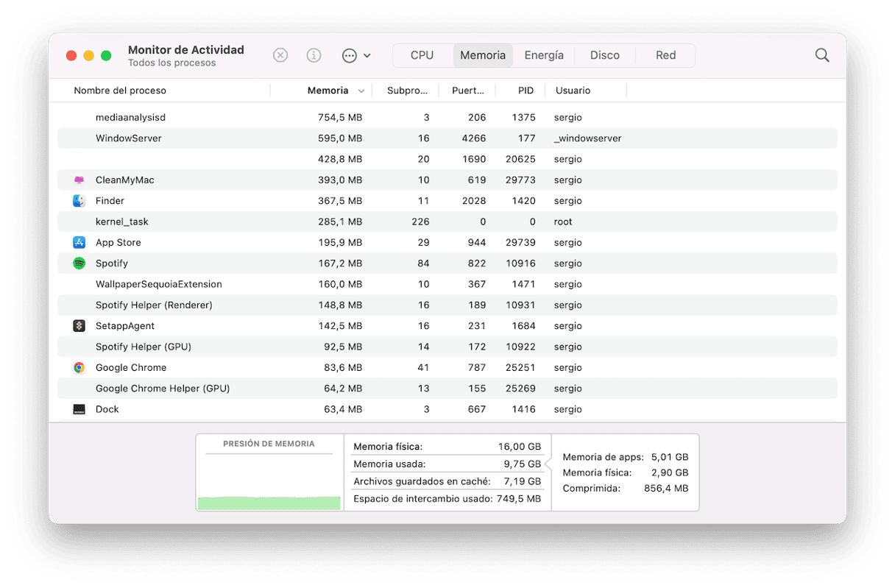Sort by the Usuario column header
The width and height of the screenshot is (895, 588).
click(573, 91)
